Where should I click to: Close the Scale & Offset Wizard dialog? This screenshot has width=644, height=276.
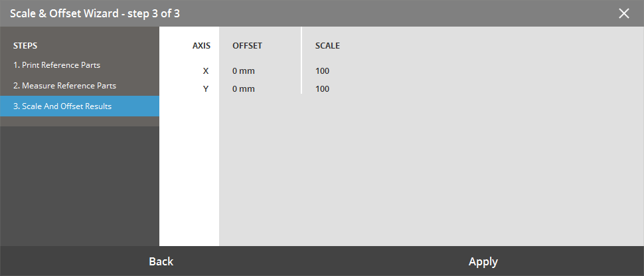tap(623, 13)
